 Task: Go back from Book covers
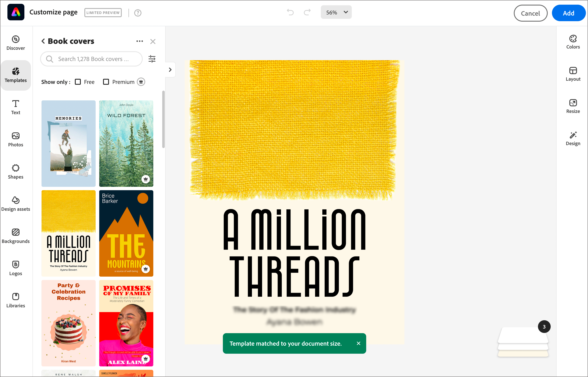coord(43,41)
